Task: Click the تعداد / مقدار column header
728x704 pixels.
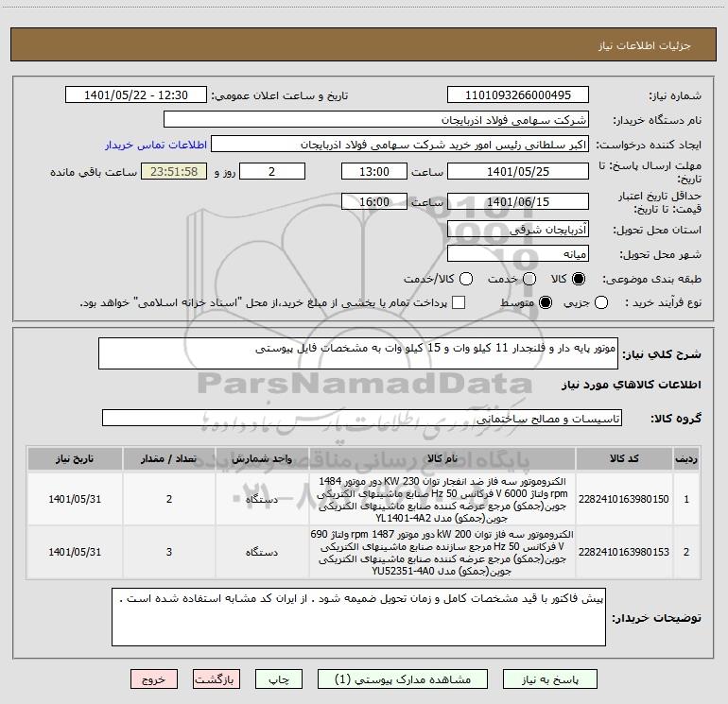Action: point(169,458)
